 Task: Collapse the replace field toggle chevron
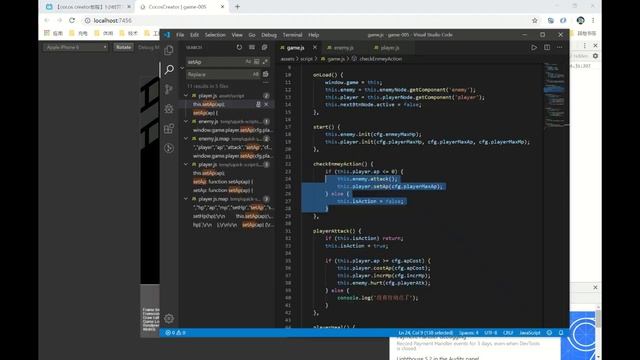click(182, 68)
